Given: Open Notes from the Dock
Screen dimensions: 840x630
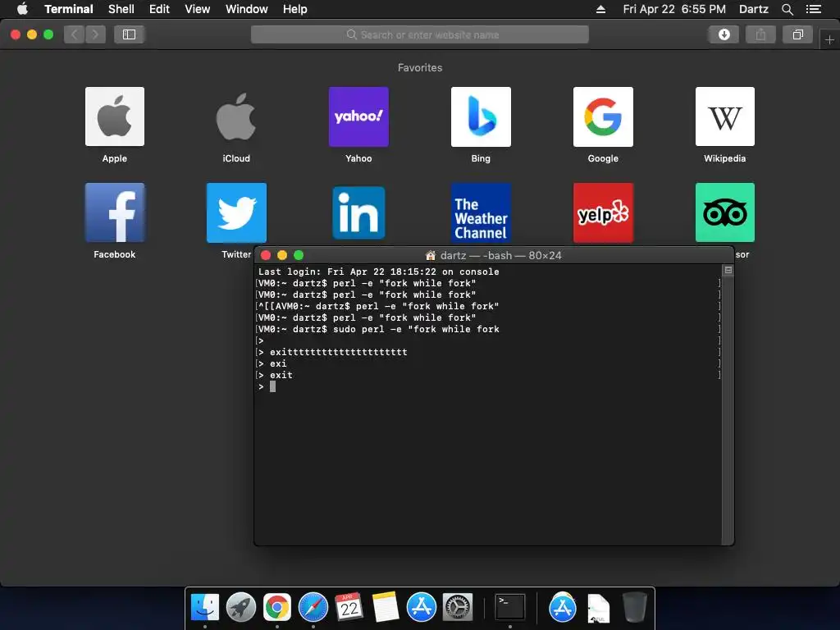Looking at the screenshot, I should click(386, 608).
